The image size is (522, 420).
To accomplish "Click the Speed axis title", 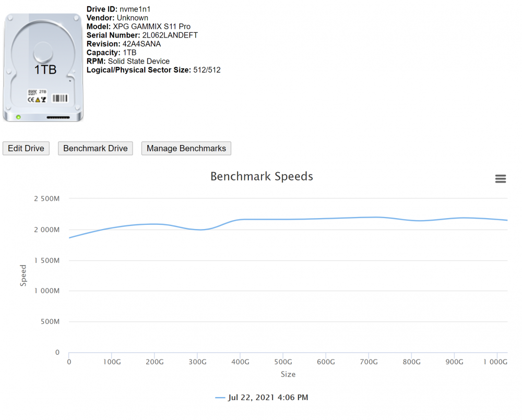I will pos(23,275).
